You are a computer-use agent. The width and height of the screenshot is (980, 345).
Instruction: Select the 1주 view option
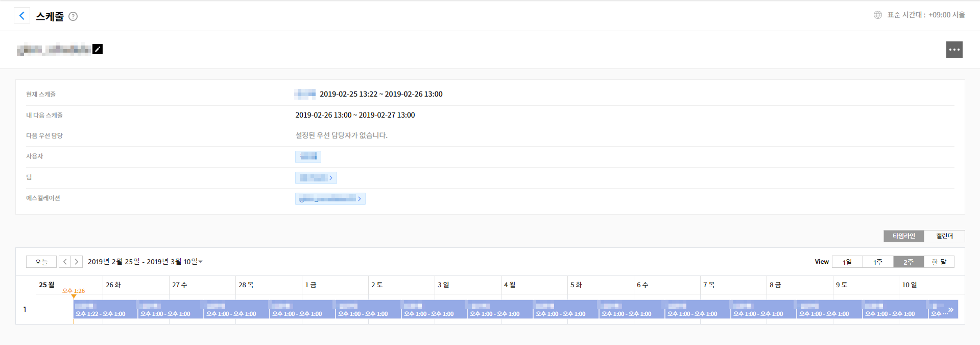coord(877,262)
